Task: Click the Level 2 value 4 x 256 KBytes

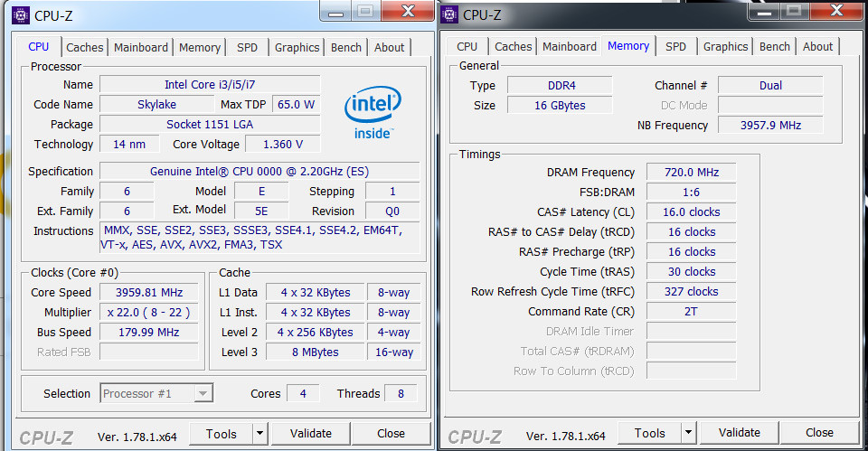Action: click(x=316, y=332)
